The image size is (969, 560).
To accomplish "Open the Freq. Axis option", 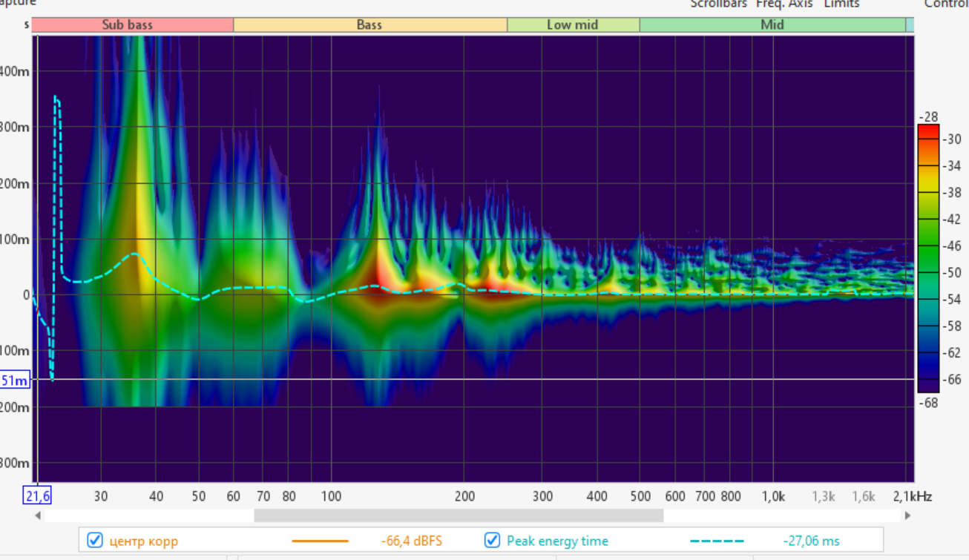I will (x=784, y=4).
